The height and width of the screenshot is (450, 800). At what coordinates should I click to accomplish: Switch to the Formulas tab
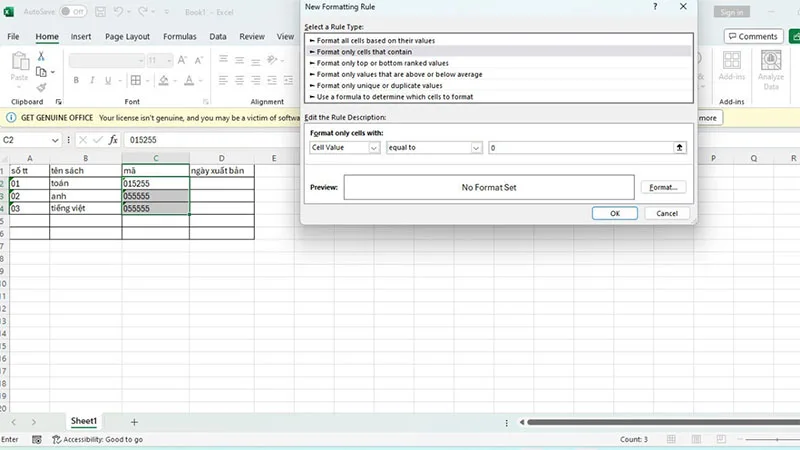pyautogui.click(x=180, y=36)
